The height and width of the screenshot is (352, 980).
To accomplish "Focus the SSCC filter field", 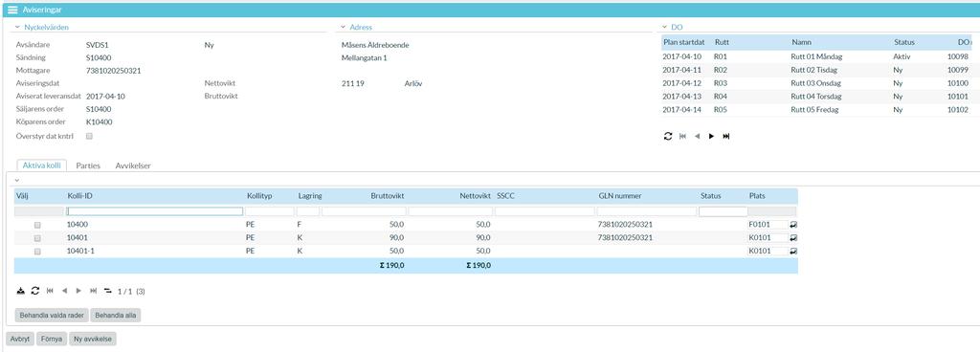I will (545, 211).
